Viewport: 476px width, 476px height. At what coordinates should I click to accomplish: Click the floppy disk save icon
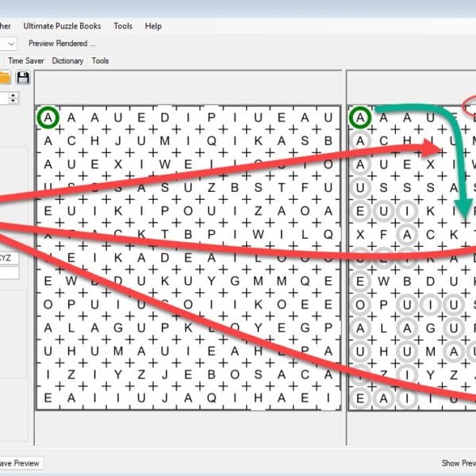[23, 77]
